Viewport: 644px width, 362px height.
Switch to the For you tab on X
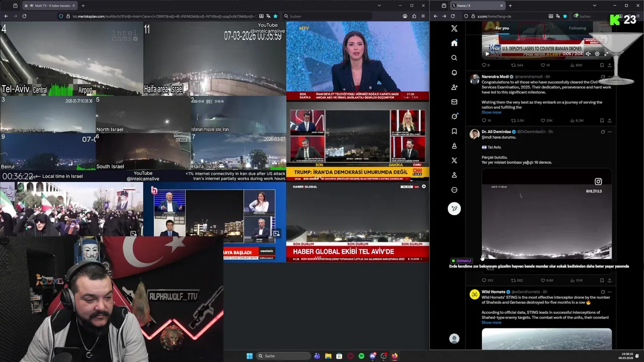point(502,28)
